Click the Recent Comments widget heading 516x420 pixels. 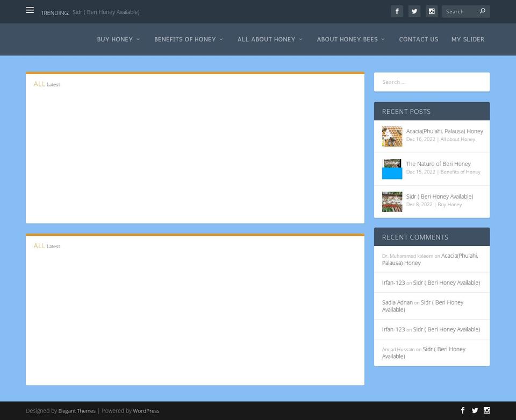[415, 237]
